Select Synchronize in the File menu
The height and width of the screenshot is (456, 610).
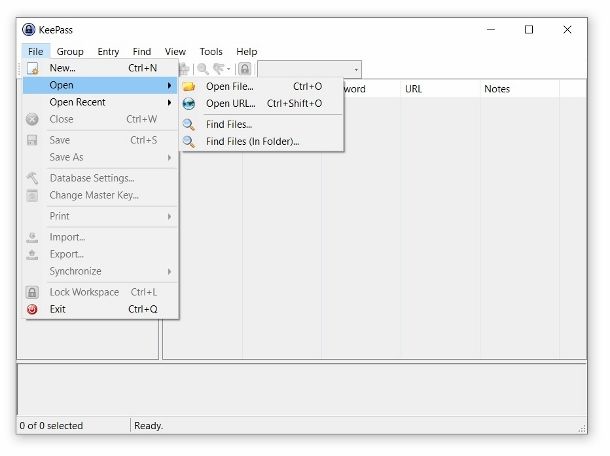100,272
